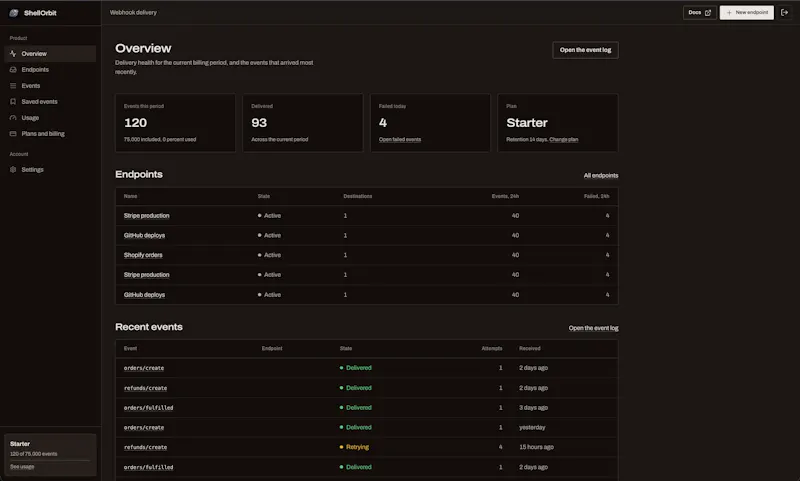Click the Change plan link
Image resolution: width=800 pixels, height=481 pixels.
coord(564,139)
